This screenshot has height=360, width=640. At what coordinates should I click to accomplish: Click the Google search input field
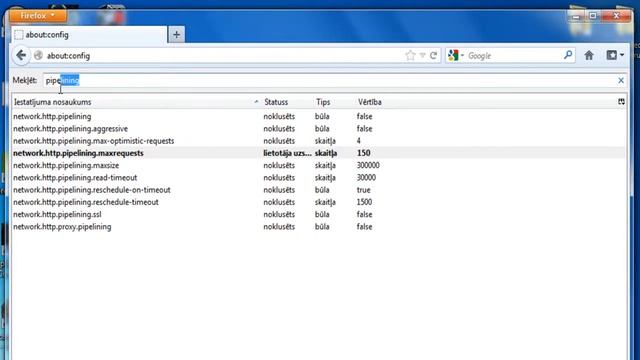[x=514, y=56]
